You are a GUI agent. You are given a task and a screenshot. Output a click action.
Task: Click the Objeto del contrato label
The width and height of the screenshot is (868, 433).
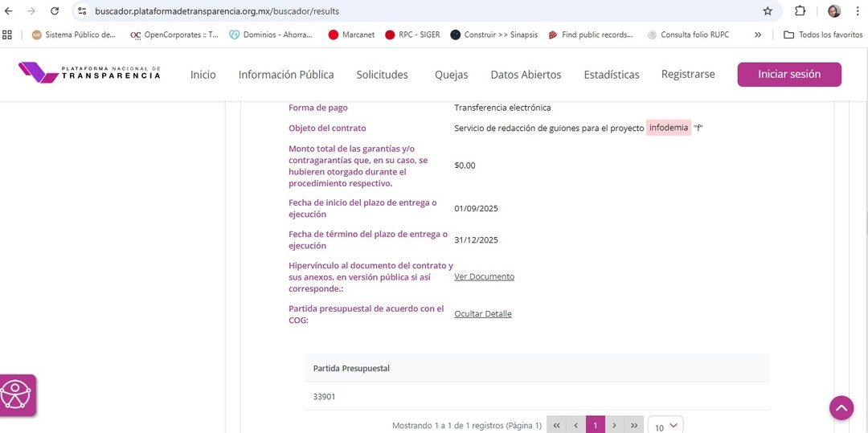coord(327,128)
